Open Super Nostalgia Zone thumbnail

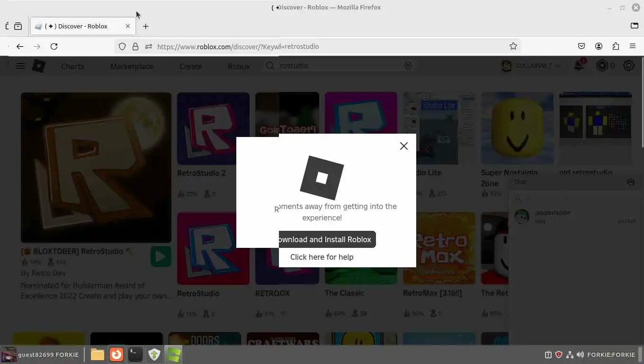pyautogui.click(x=517, y=128)
